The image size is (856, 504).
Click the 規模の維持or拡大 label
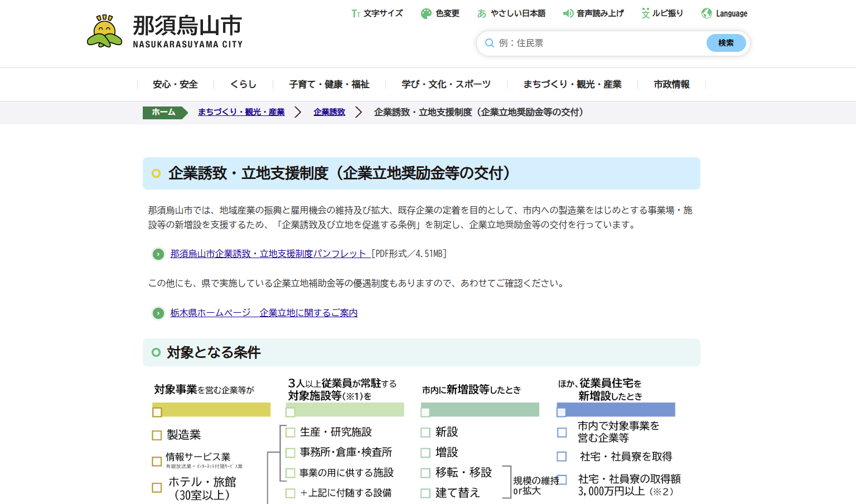535,486
